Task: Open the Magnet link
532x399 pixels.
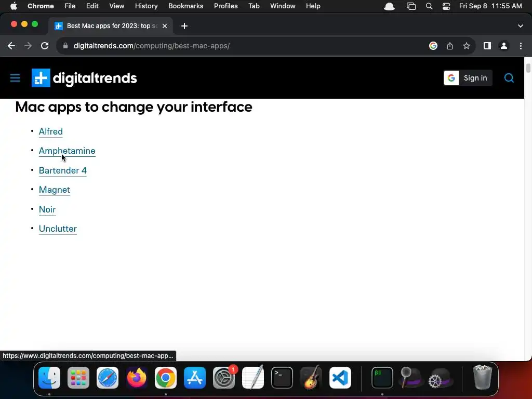Action: [55, 190]
